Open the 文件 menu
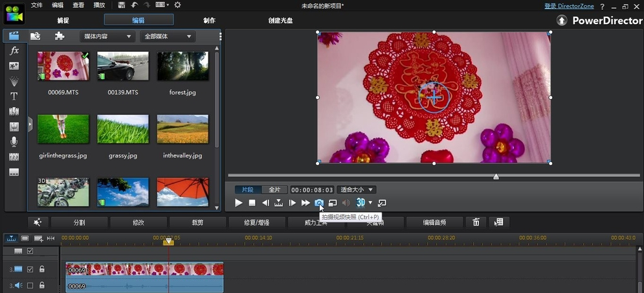 37,5
